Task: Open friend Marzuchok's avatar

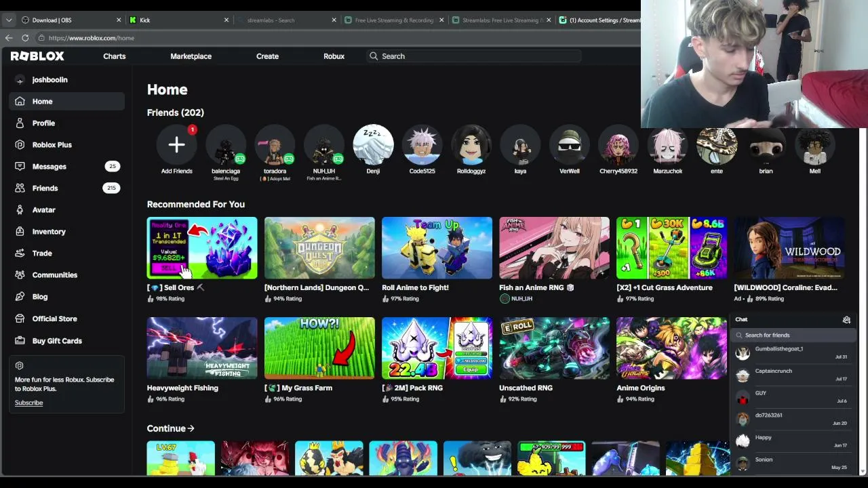Action: [668, 144]
